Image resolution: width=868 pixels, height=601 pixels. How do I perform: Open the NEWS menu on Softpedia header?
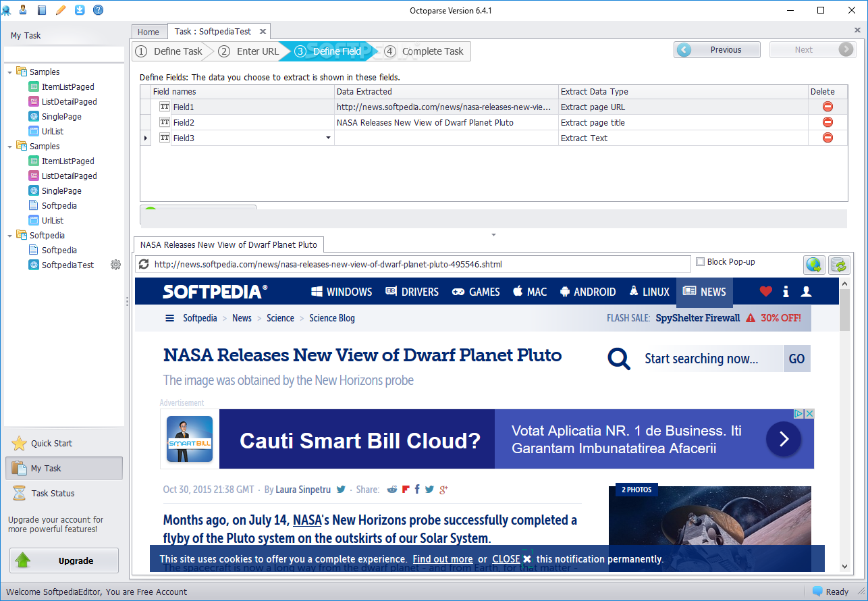pyautogui.click(x=705, y=292)
